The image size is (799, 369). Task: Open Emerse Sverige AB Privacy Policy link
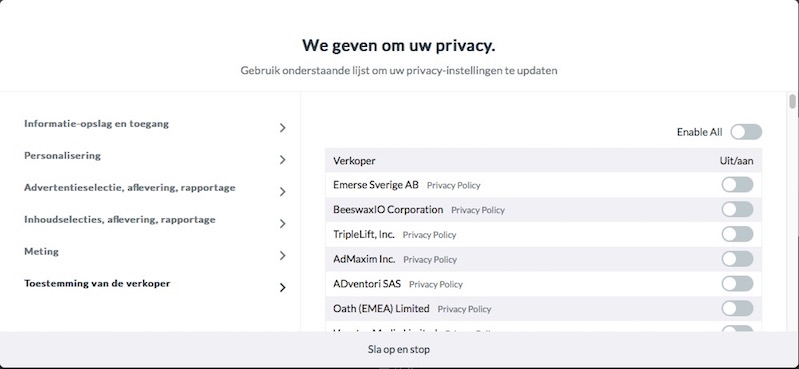coord(454,186)
